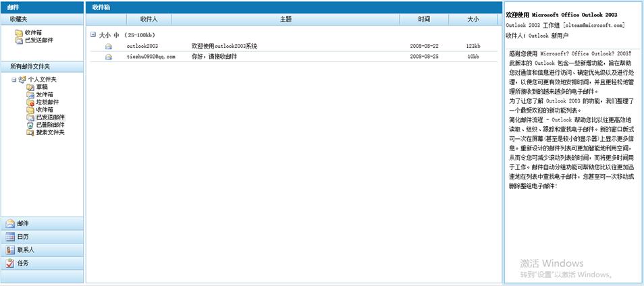The image size is (644, 286).
Task: Select the 发件箱 outbox folder icon
Action: [30, 94]
